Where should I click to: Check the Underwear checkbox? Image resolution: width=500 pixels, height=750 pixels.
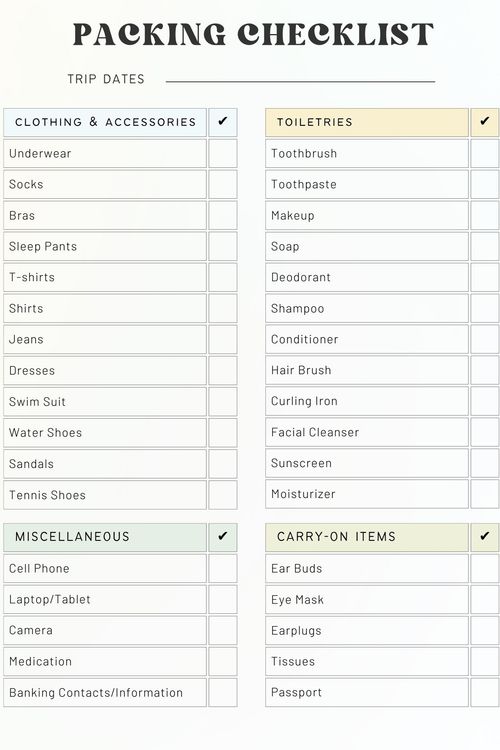[223, 154]
